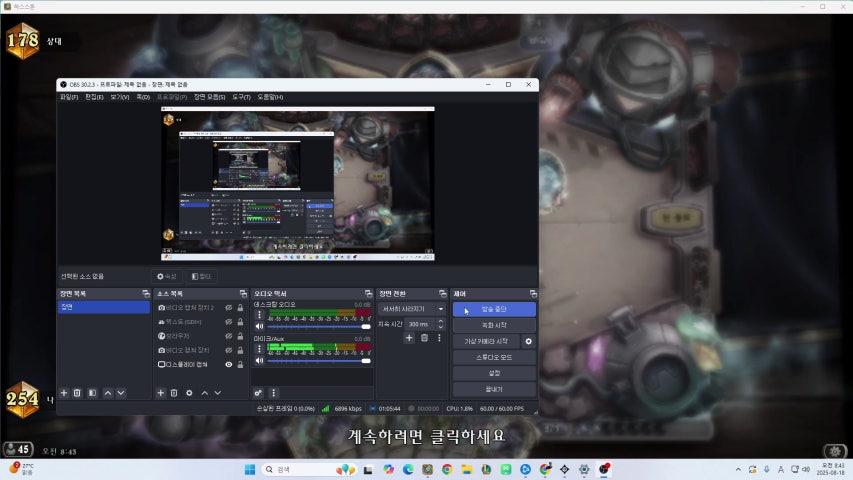Remove scene transition with the trash icon
Viewport: 853px width, 480px height.
[x=424, y=338]
